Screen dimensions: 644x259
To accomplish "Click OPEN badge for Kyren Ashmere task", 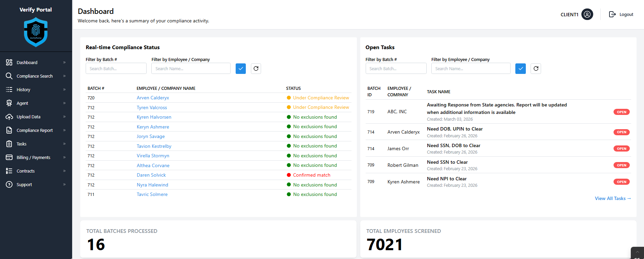I will (x=622, y=182).
